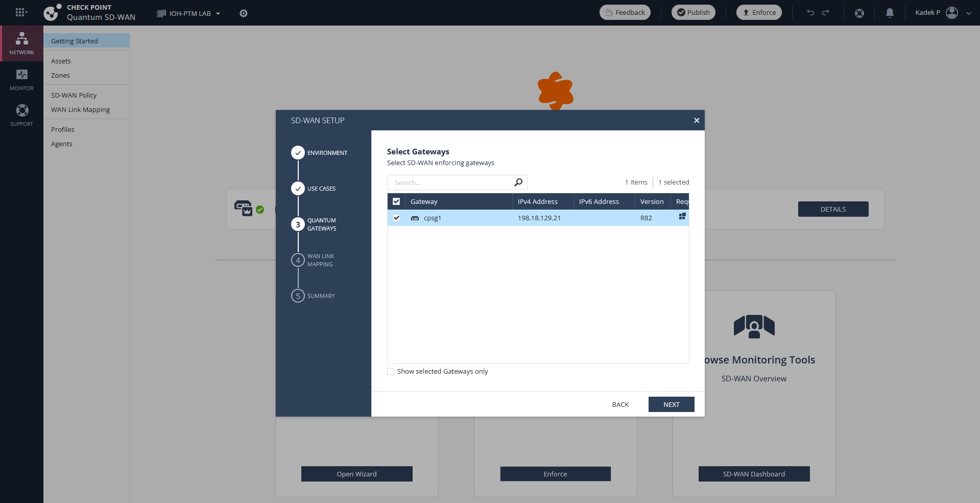Click the Open Wizard button
Image resolution: width=980 pixels, height=503 pixels.
[x=357, y=474]
